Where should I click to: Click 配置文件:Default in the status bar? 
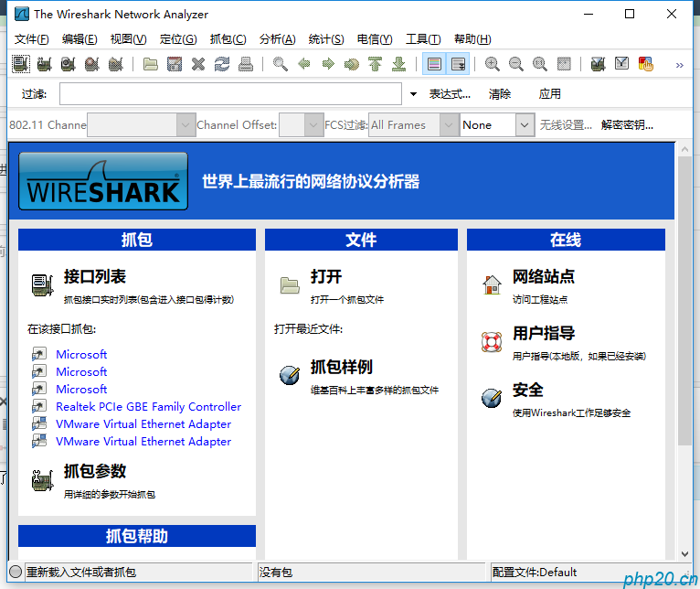pyautogui.click(x=534, y=572)
